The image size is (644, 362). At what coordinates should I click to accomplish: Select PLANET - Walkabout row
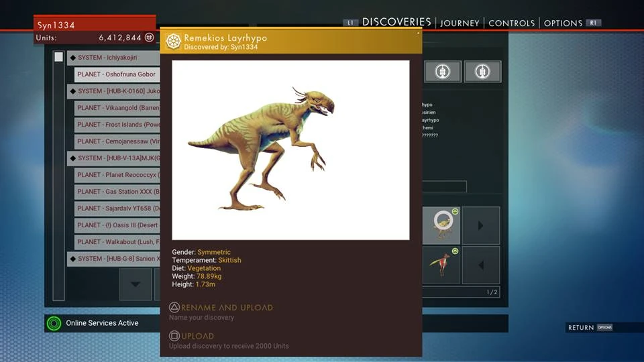point(117,242)
